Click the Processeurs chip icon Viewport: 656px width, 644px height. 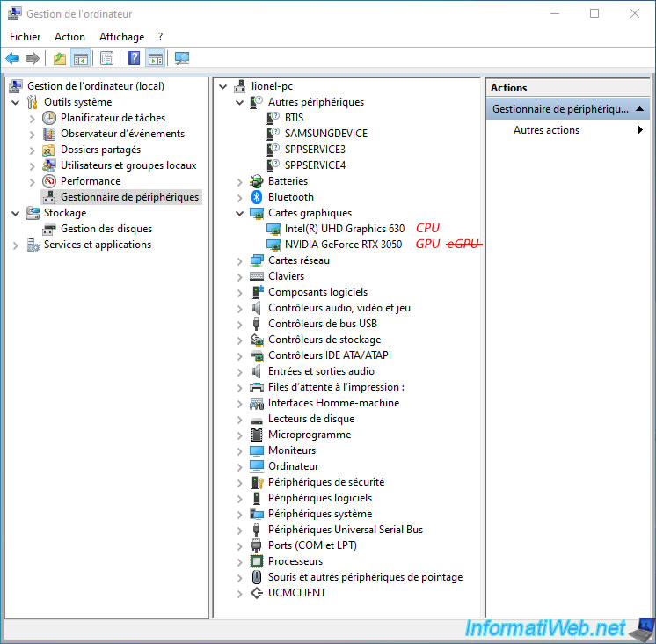257,561
